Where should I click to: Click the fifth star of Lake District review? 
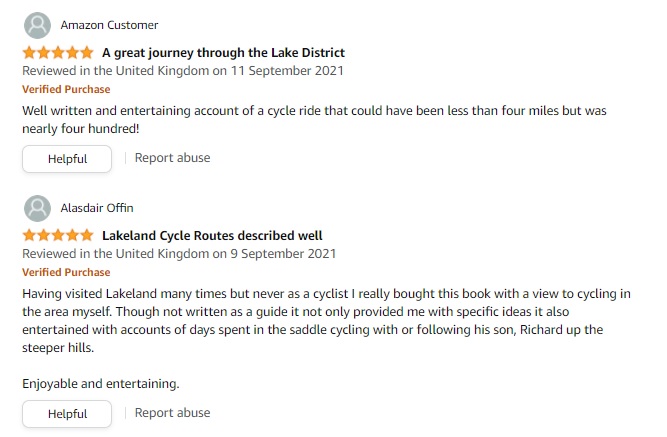(87, 53)
